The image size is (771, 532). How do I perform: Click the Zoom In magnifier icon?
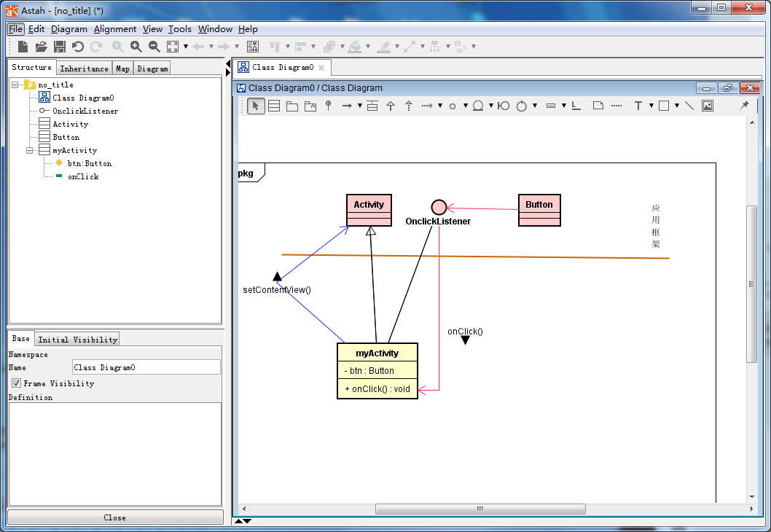point(136,47)
